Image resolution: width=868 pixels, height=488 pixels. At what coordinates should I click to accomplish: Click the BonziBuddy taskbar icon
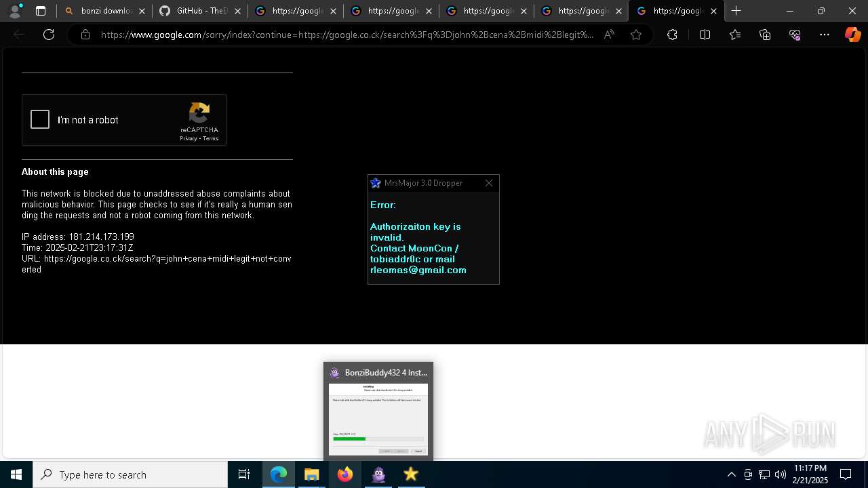378,474
